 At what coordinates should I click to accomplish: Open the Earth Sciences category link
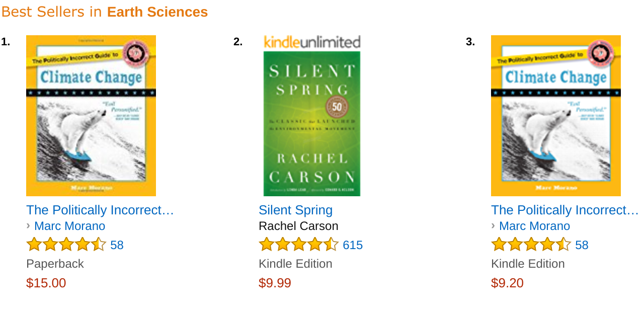pos(157,12)
